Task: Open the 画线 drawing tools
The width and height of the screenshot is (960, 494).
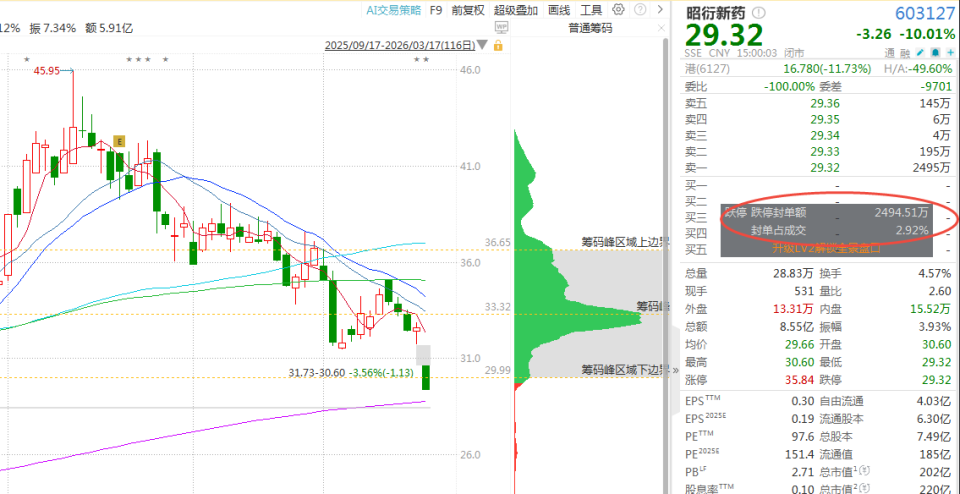Action: [559, 10]
